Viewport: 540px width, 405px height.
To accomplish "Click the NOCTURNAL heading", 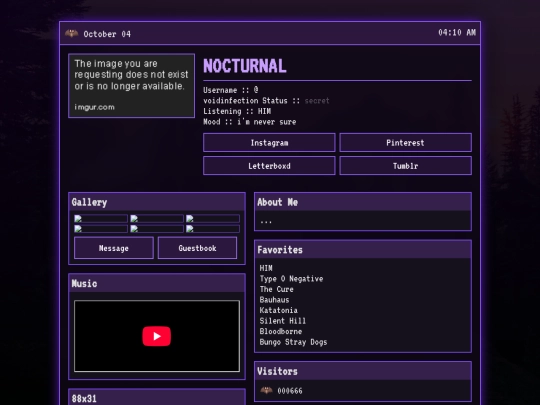I will point(245,66).
